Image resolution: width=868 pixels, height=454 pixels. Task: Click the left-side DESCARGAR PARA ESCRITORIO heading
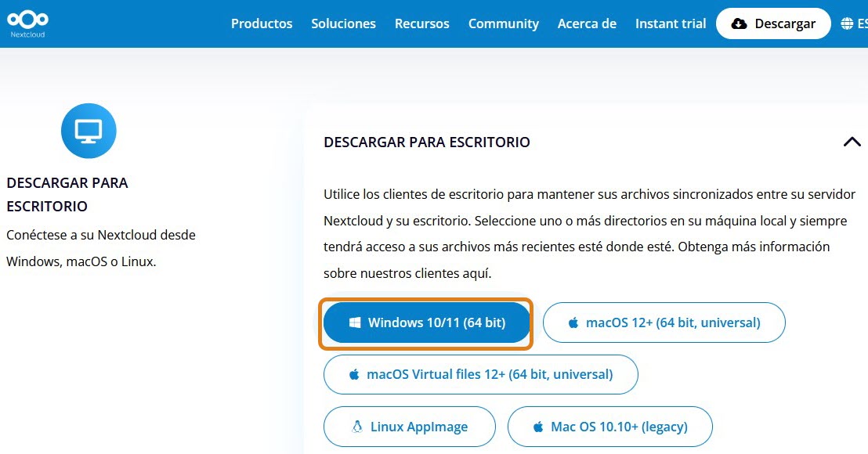tap(67, 194)
